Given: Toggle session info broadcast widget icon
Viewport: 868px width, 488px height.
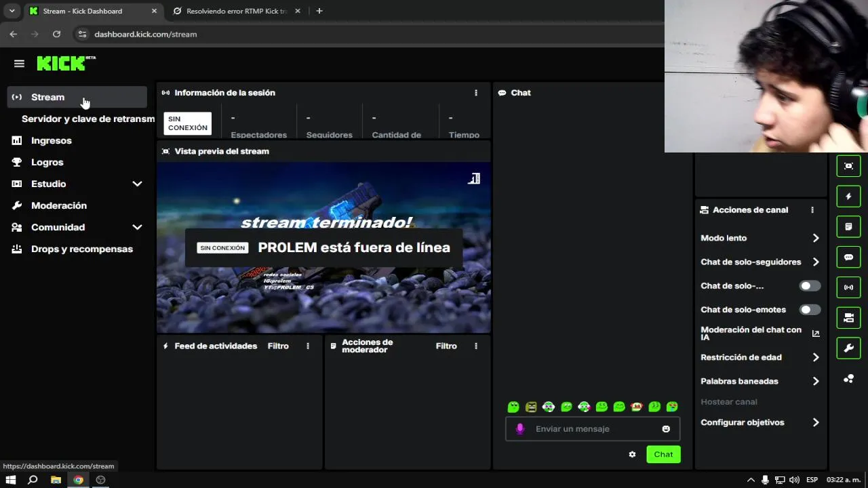Looking at the screenshot, I should [x=848, y=287].
